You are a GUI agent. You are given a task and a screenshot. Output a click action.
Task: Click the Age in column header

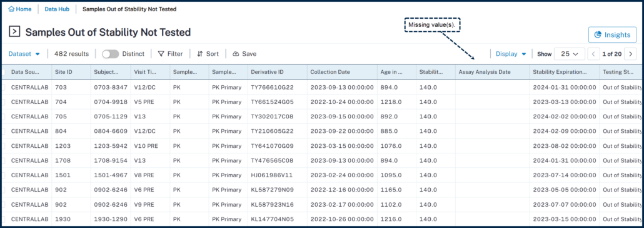[x=396, y=71]
